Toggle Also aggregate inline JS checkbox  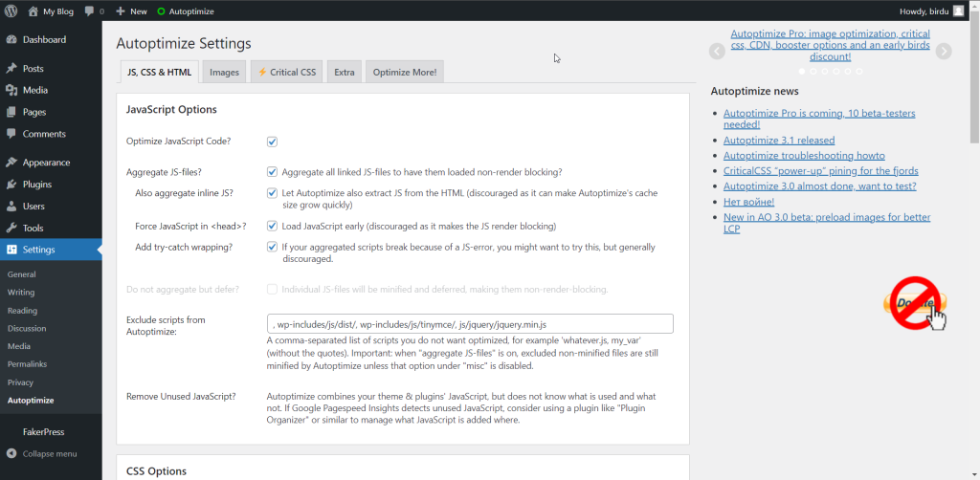coord(272,193)
